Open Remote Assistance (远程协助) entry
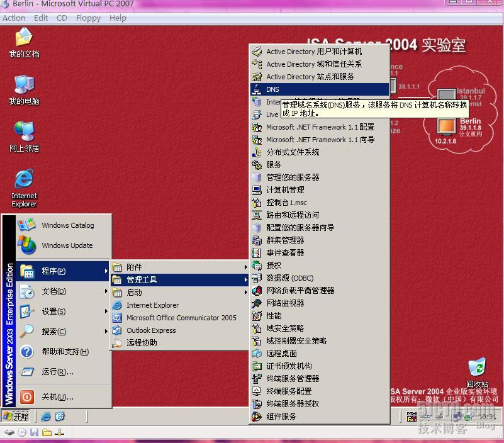Image resolution: width=504 pixels, height=443 pixels. [180, 343]
